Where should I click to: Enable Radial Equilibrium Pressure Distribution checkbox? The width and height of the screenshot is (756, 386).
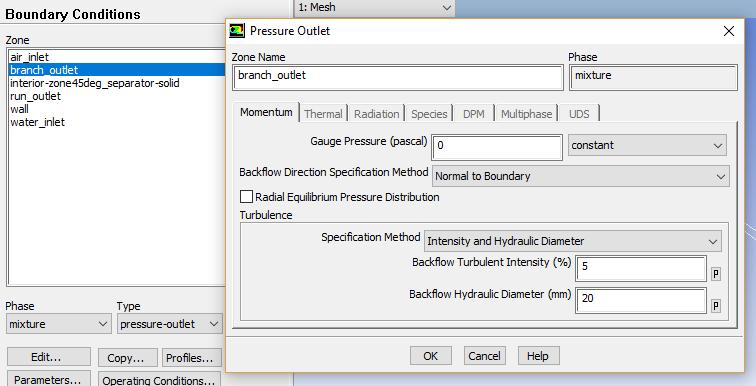click(x=246, y=197)
